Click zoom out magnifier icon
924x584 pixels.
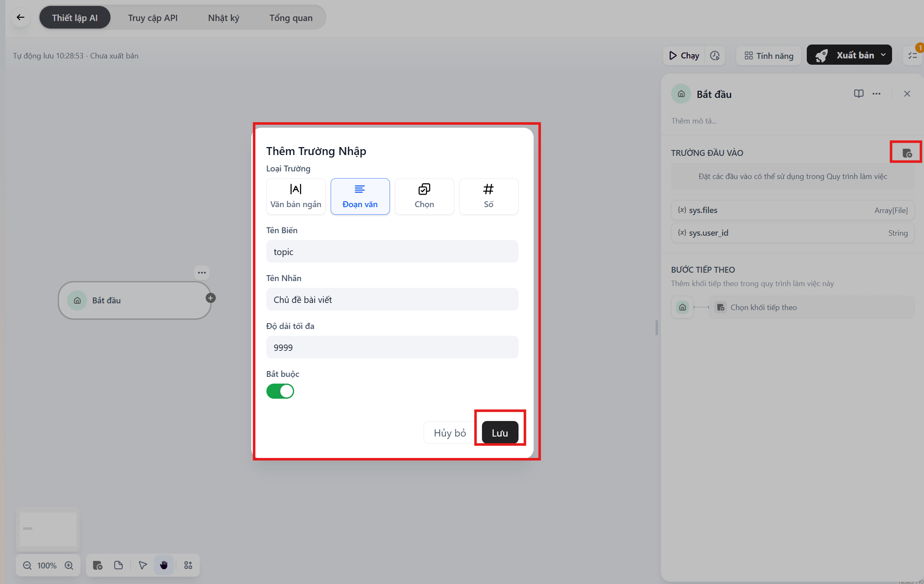point(27,565)
